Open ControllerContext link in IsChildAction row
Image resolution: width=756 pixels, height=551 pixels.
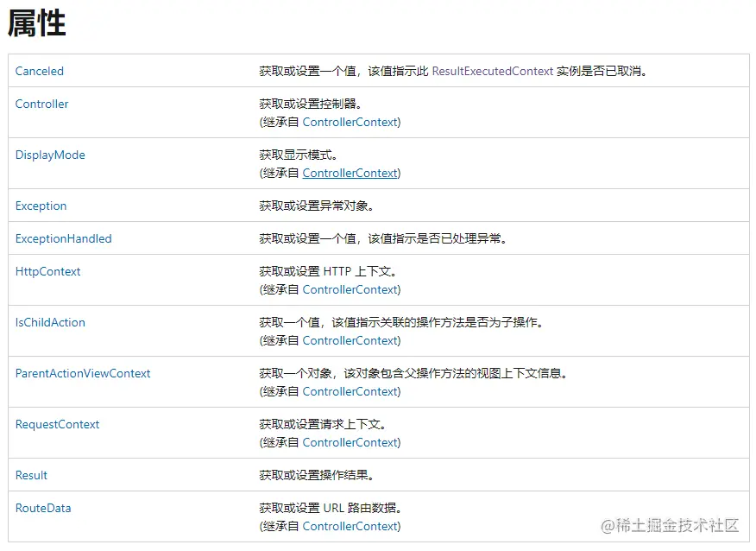[350, 340]
